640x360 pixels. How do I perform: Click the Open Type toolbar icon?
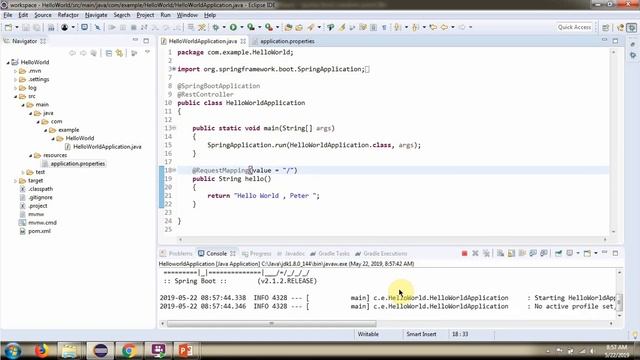click(x=288, y=27)
